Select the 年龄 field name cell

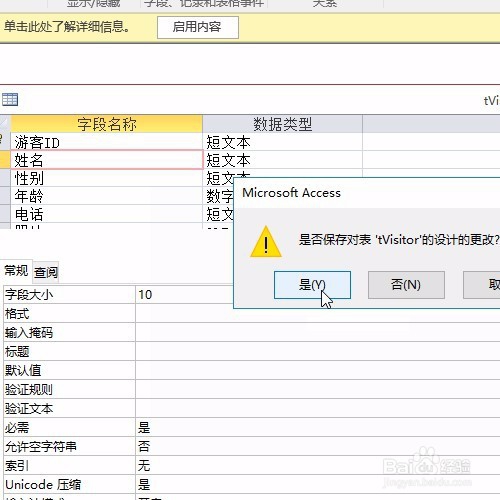tap(107, 196)
